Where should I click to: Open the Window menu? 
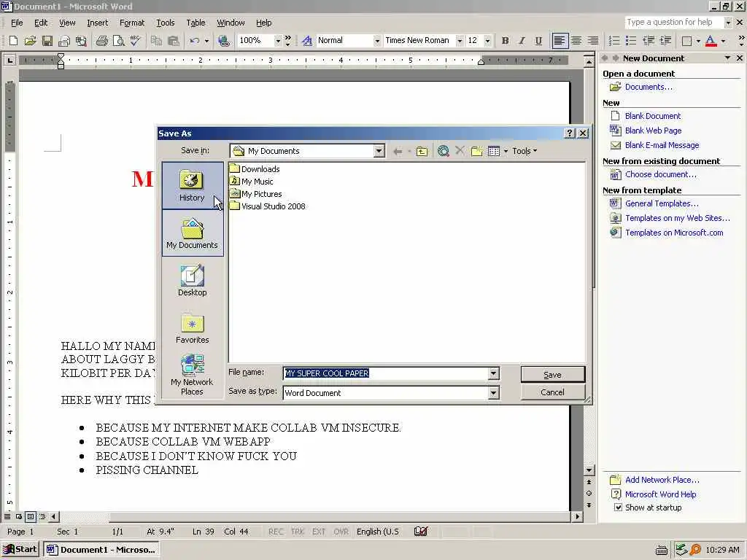click(x=231, y=23)
